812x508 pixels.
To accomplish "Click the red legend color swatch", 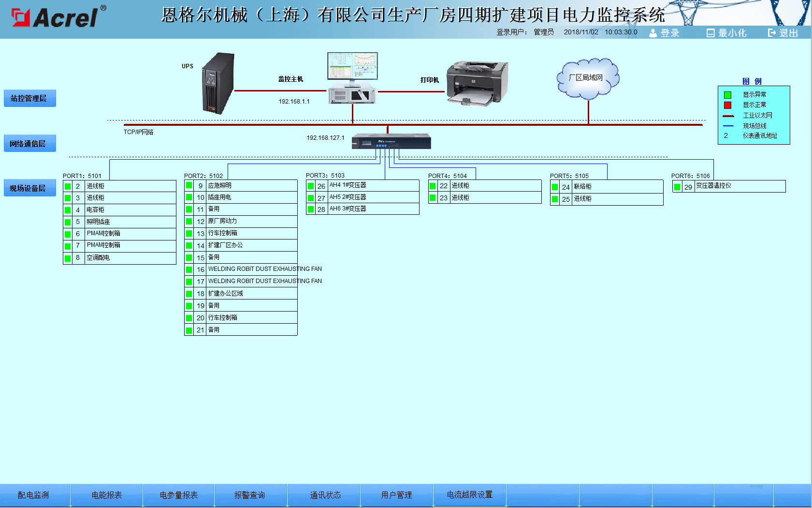I will [x=727, y=105].
